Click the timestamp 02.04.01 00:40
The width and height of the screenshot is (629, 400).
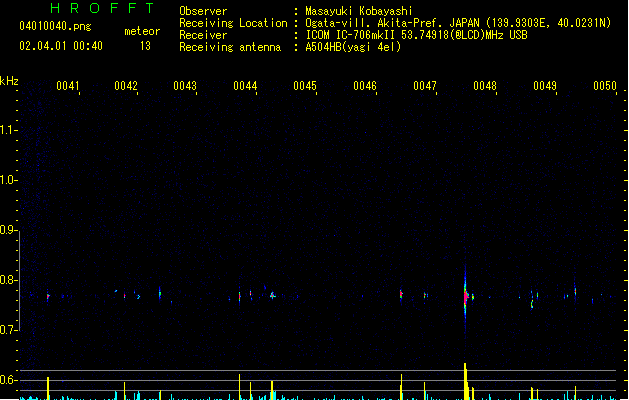[x=61, y=46]
